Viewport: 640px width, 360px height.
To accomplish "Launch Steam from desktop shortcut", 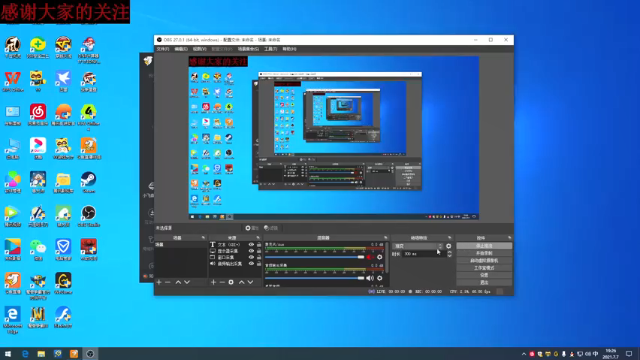I will [88, 182].
